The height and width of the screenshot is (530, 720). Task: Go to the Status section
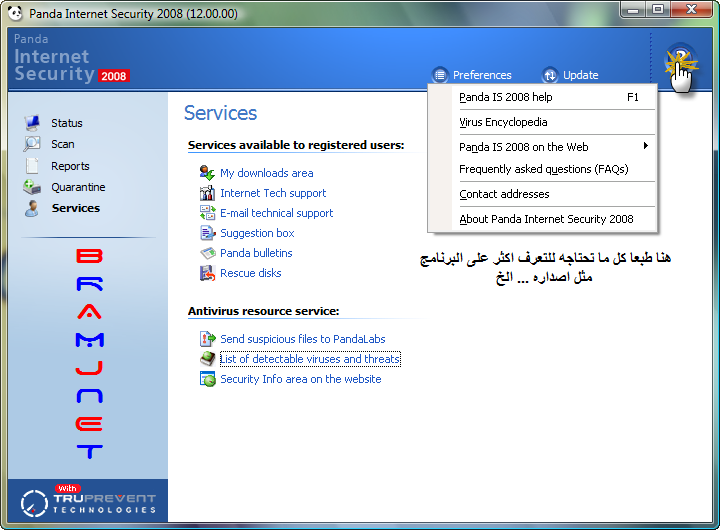coord(67,123)
